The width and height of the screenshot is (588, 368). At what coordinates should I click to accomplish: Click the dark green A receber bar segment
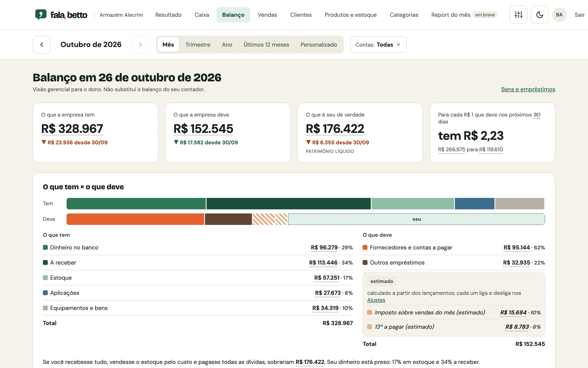tap(288, 203)
